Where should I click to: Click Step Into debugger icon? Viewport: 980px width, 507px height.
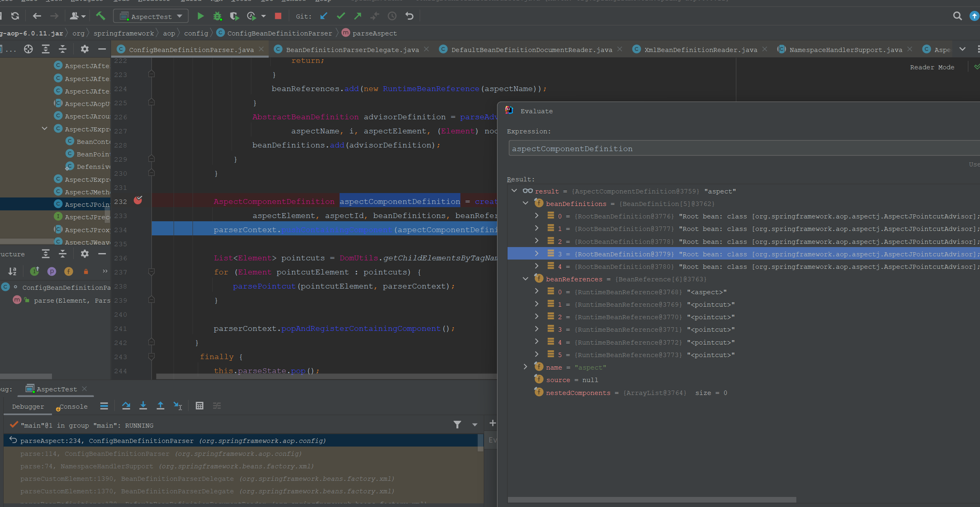(143, 406)
